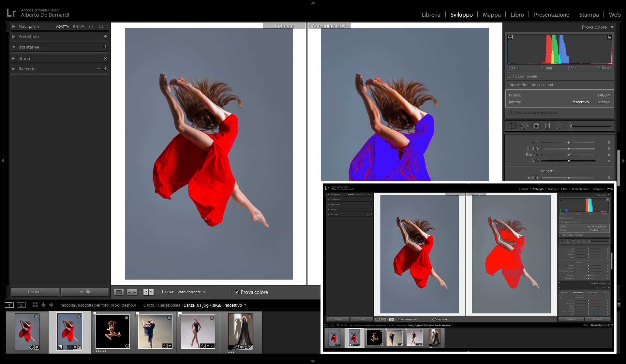Enable the Foto originale checkbox
The width and height of the screenshot is (626, 364).
tap(509, 77)
